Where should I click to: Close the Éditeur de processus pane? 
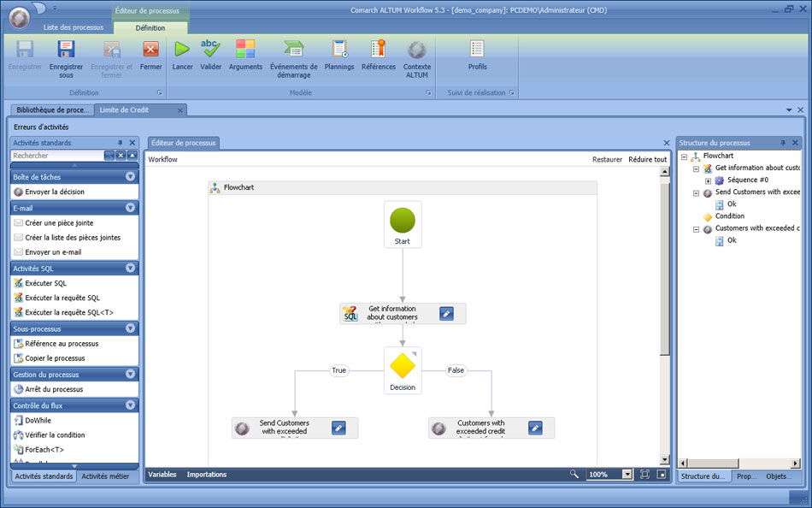tap(667, 143)
